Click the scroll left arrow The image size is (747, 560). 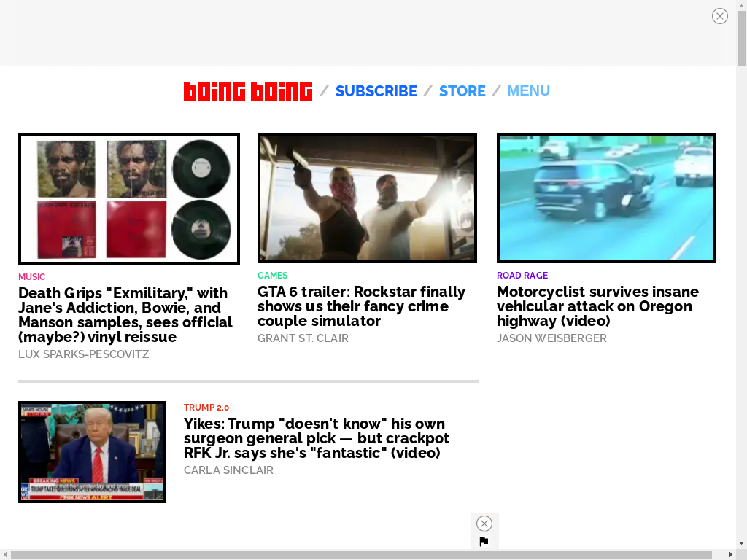pyautogui.click(x=5, y=555)
